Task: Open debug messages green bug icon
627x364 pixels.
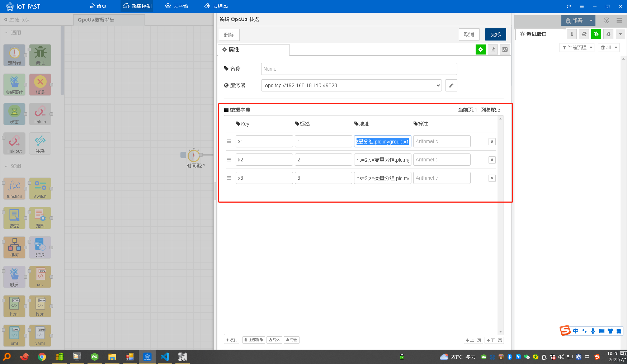Action: (596, 34)
